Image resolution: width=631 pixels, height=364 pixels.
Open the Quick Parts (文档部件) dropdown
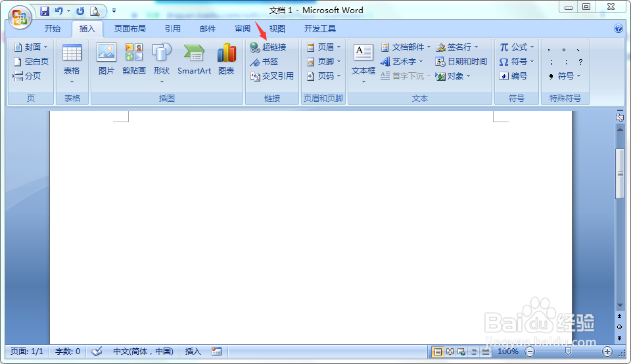pos(406,47)
